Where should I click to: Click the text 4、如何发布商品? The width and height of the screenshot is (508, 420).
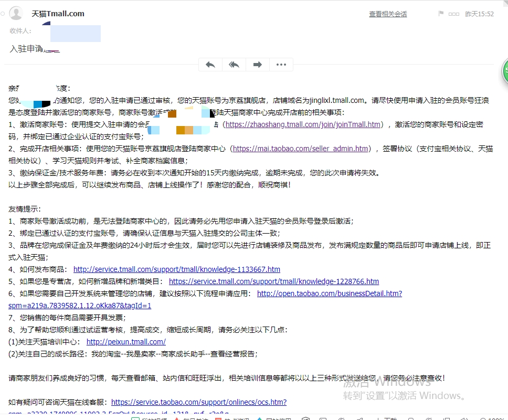[x=38, y=269]
